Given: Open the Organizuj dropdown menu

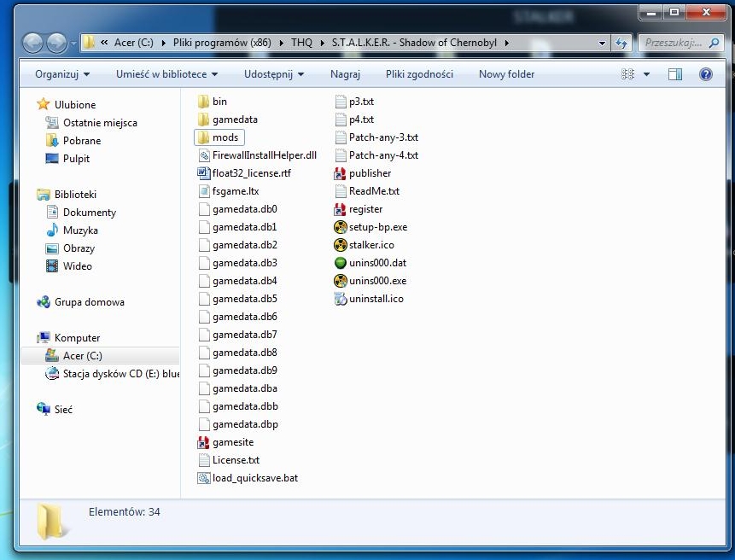Looking at the screenshot, I should [x=61, y=74].
